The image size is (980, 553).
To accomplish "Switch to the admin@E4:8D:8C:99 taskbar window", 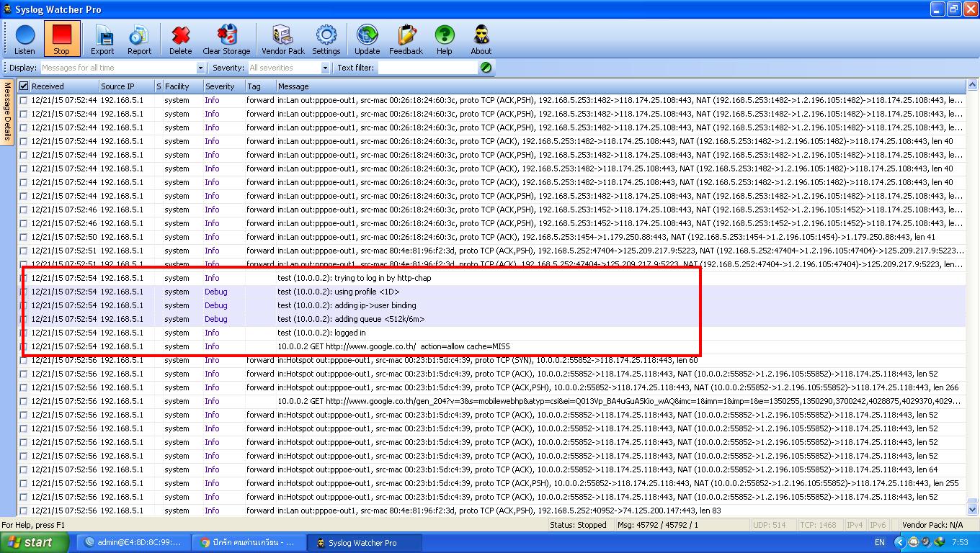I will point(133,542).
